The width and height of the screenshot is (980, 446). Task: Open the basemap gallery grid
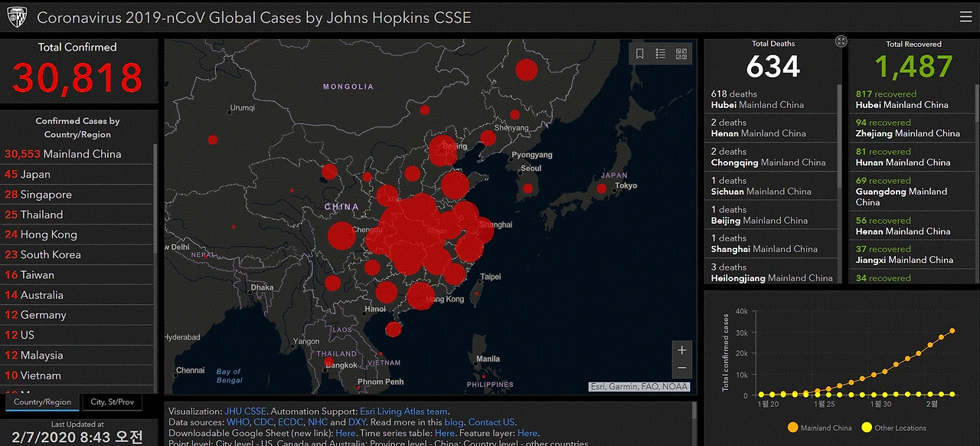click(x=681, y=54)
